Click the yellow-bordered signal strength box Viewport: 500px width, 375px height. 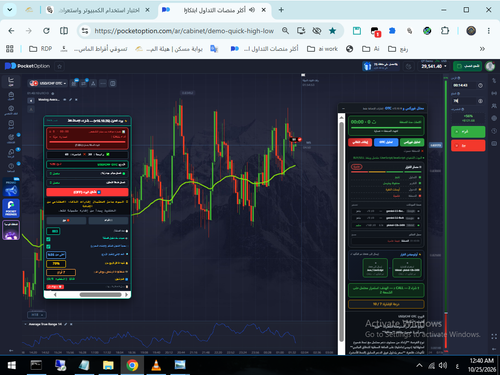click(x=386, y=304)
